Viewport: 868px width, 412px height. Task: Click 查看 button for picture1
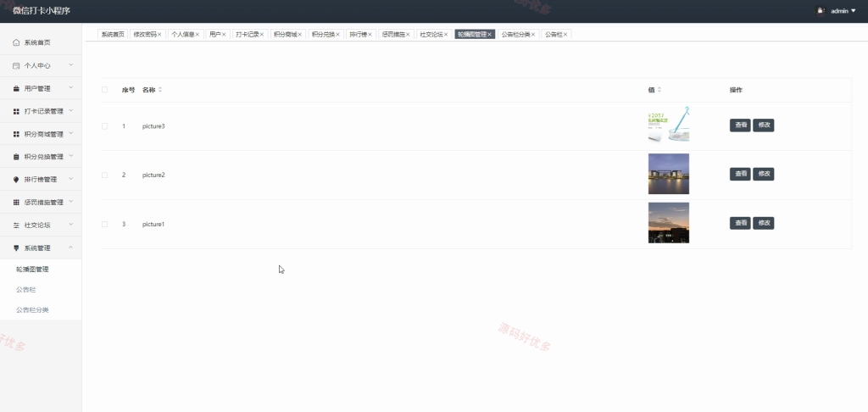click(740, 223)
